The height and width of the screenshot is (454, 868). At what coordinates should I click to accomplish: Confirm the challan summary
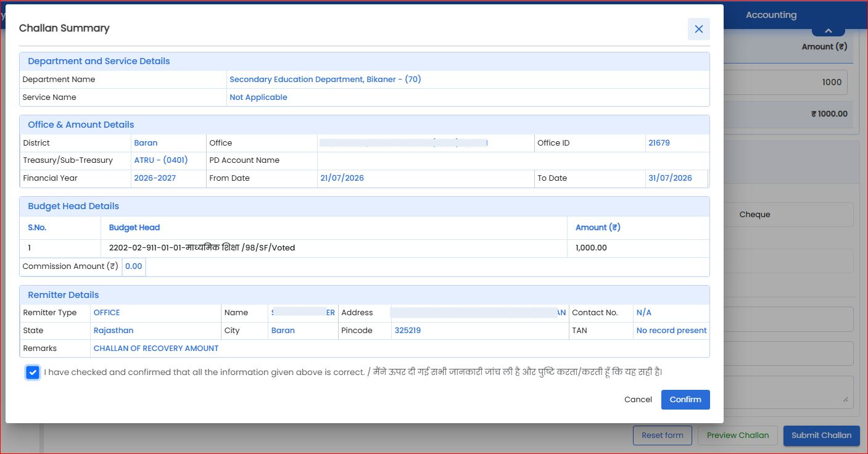coord(685,400)
